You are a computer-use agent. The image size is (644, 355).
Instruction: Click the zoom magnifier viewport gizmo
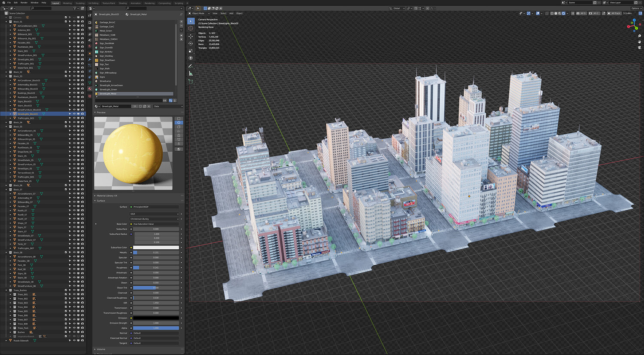coord(639,36)
